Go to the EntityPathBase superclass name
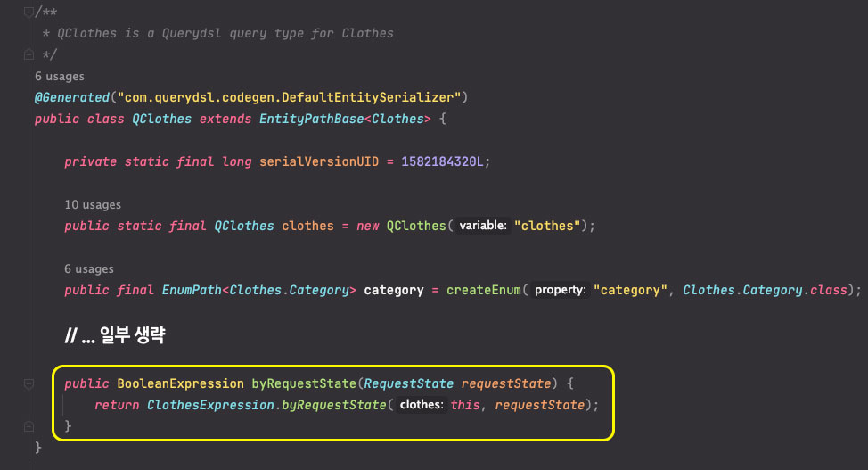This screenshot has height=470, width=868. 311,120
